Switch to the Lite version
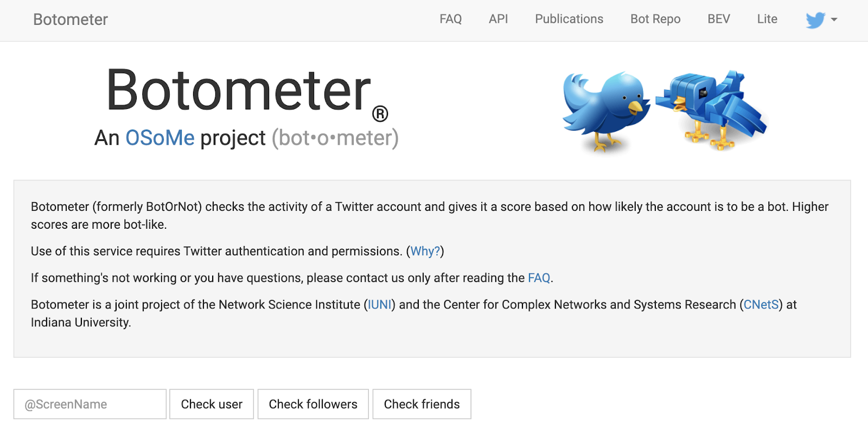The image size is (868, 445). [x=767, y=20]
